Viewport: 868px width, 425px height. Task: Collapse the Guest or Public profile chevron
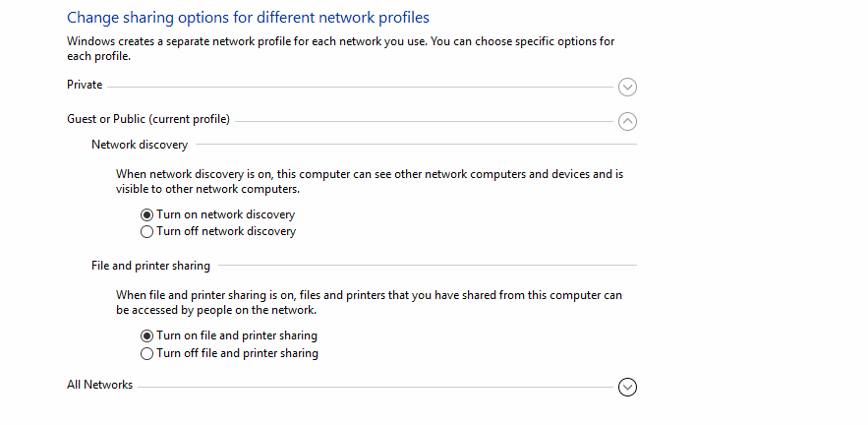point(627,121)
